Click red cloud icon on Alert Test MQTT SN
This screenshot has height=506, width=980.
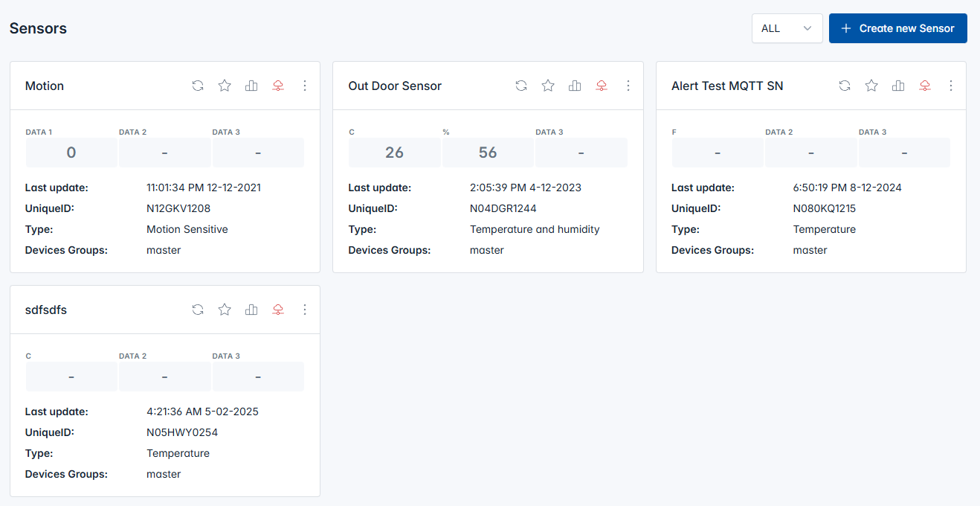pyautogui.click(x=925, y=86)
